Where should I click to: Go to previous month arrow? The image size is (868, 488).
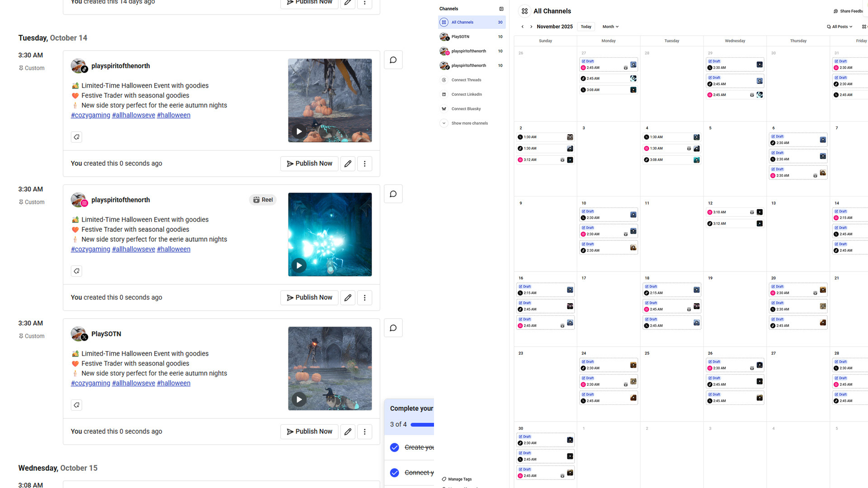click(523, 27)
